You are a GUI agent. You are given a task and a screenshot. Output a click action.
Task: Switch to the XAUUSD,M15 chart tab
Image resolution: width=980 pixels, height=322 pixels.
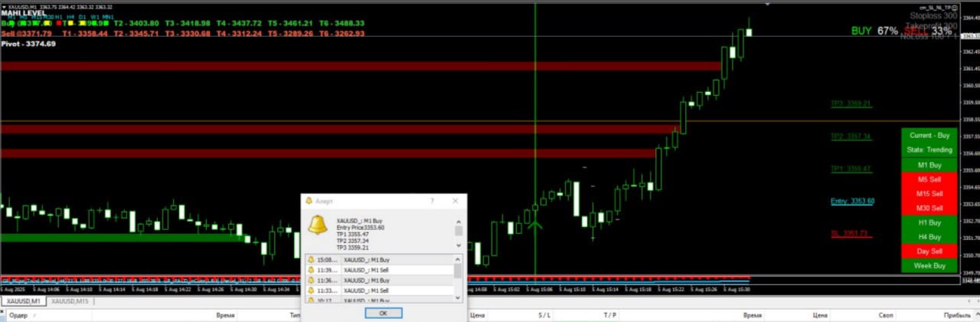[70, 301]
